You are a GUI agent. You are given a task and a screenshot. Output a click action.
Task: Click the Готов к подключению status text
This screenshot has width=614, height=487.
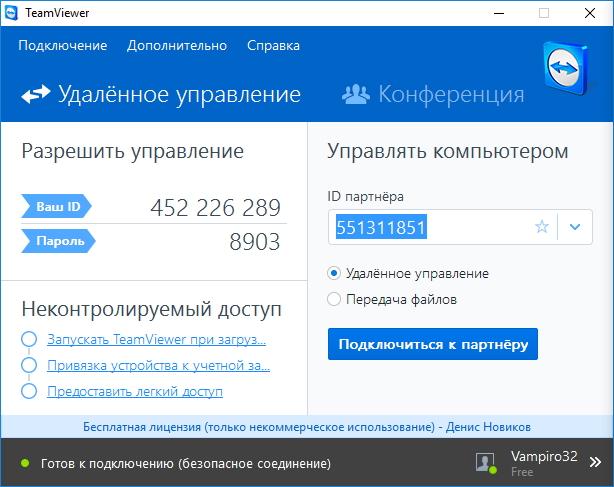pyautogui.click(x=186, y=464)
